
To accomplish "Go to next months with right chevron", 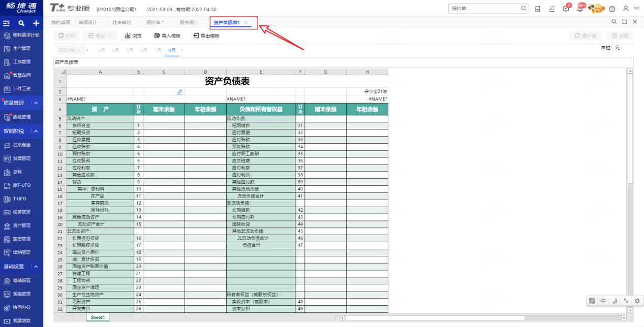I will pos(182,50).
